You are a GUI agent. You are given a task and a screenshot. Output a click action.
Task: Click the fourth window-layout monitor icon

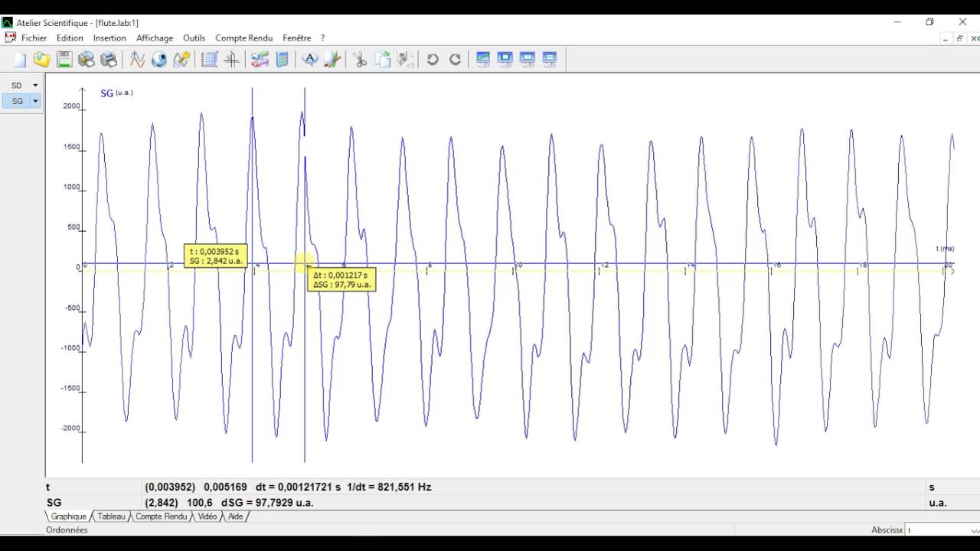click(550, 60)
